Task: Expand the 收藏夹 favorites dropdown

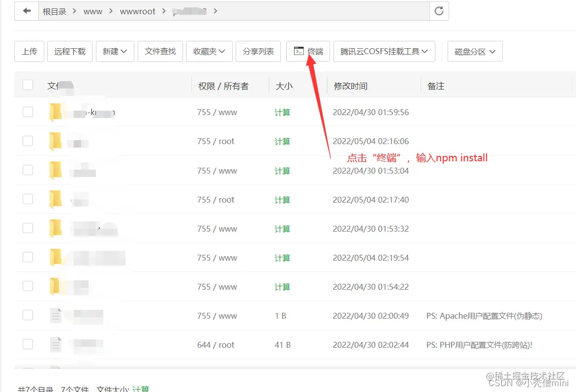Action: click(x=210, y=52)
